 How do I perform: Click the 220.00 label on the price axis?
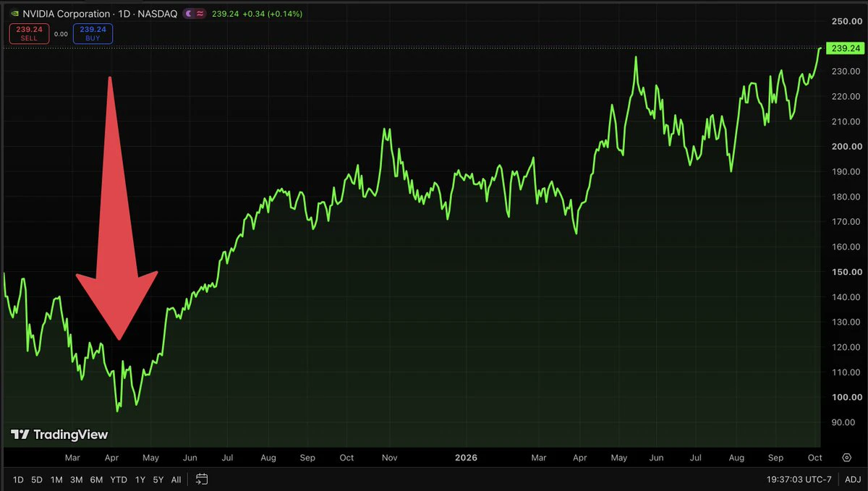click(x=846, y=96)
